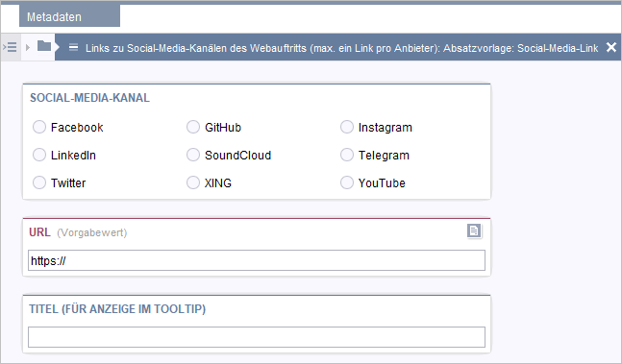
Task: Click the folder icon in breadcrumb bar
Action: (44, 46)
